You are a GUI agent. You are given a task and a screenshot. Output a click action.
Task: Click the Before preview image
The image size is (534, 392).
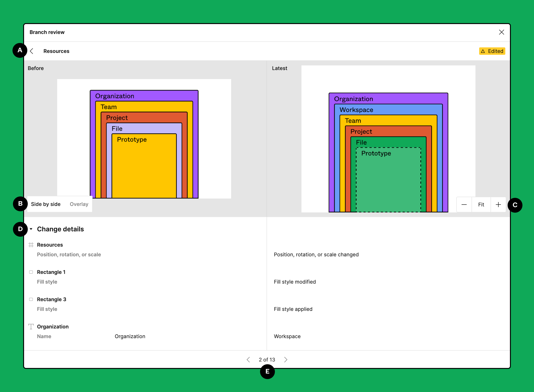[144, 139]
